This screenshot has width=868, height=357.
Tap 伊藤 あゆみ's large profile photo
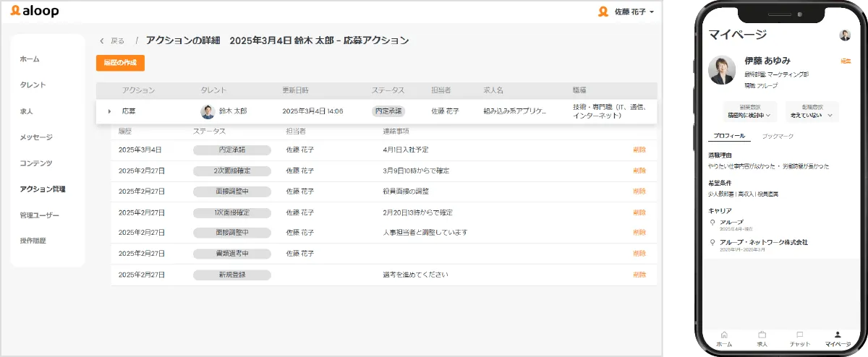point(722,69)
